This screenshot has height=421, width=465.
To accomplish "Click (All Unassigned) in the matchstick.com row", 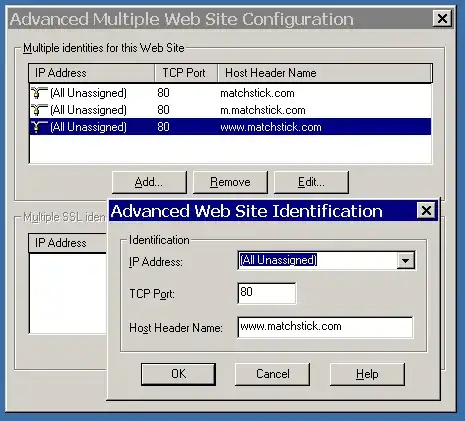I will point(88,93).
